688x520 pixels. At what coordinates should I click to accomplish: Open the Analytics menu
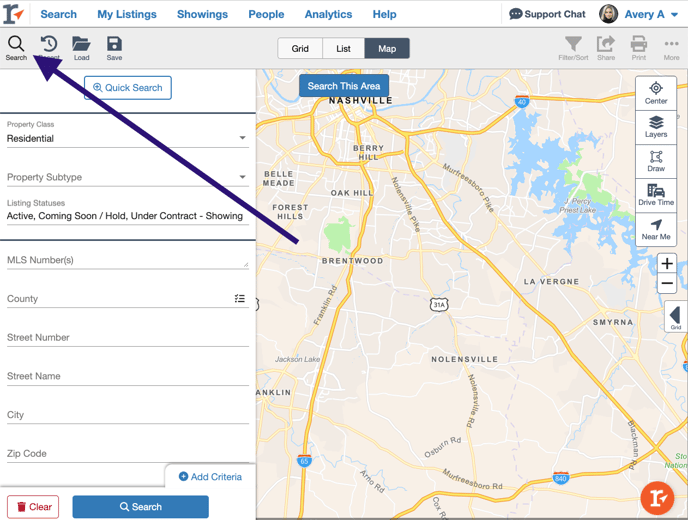click(328, 14)
